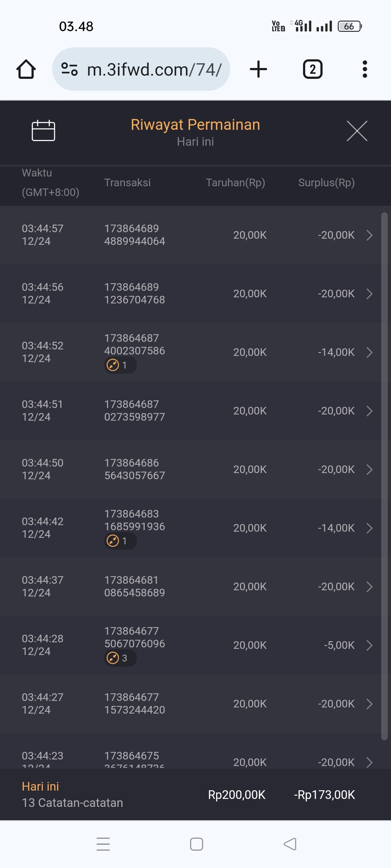Expand the 03:44:51 transaction chevron

(369, 411)
